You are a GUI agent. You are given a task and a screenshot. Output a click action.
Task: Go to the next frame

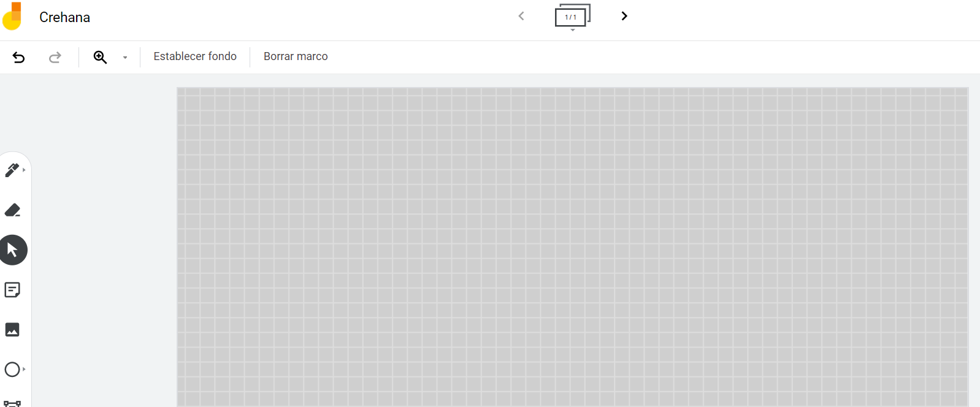click(624, 16)
